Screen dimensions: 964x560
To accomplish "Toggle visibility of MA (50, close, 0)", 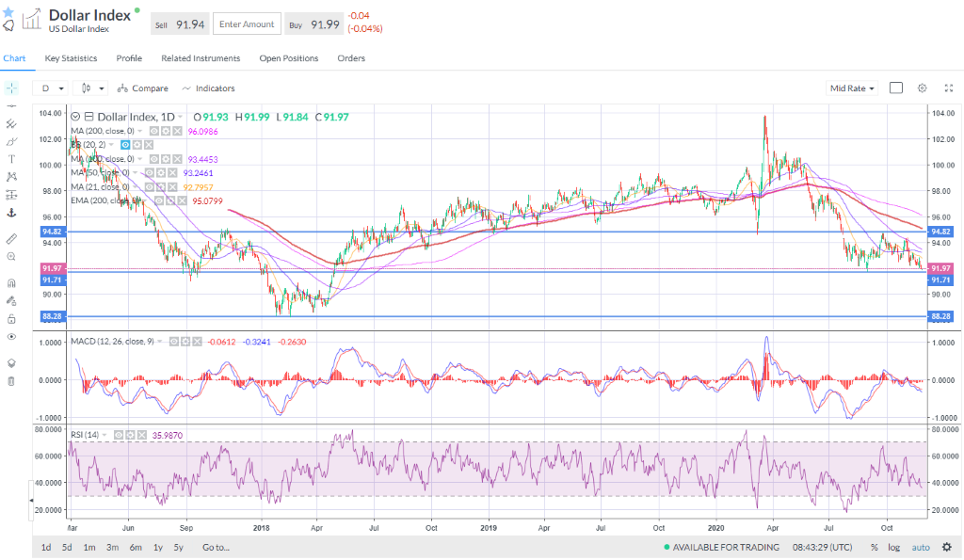I will click(150, 173).
